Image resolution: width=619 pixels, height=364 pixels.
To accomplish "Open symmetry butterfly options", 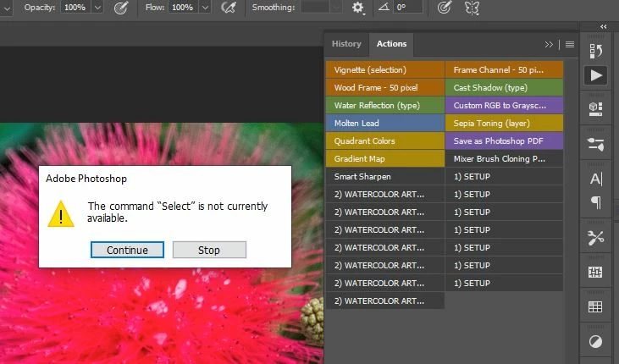I will [x=472, y=8].
